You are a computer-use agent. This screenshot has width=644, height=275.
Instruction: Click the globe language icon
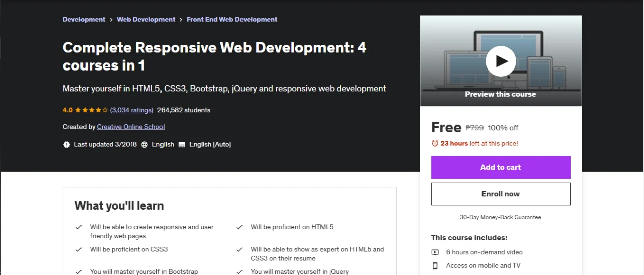coord(144,144)
